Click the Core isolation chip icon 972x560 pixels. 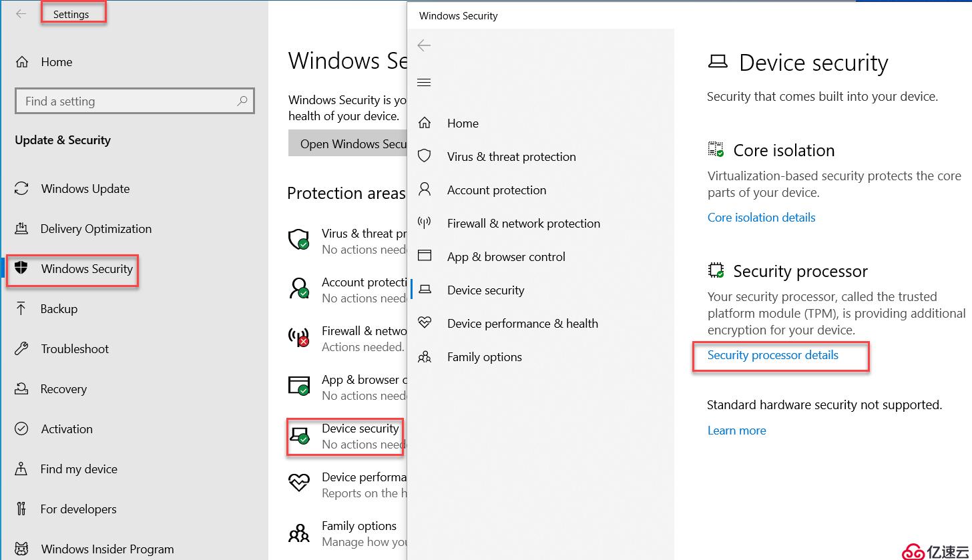coord(716,150)
